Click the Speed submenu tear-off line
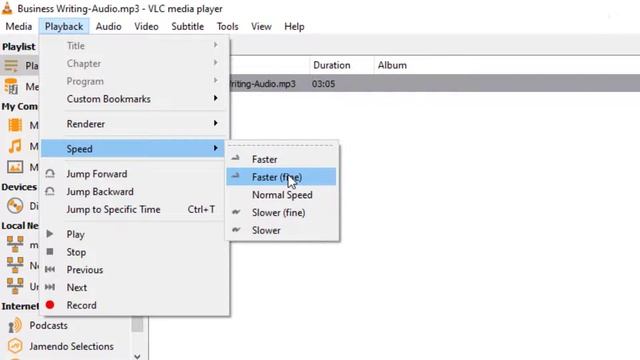The height and width of the screenshot is (360, 640). tap(282, 145)
